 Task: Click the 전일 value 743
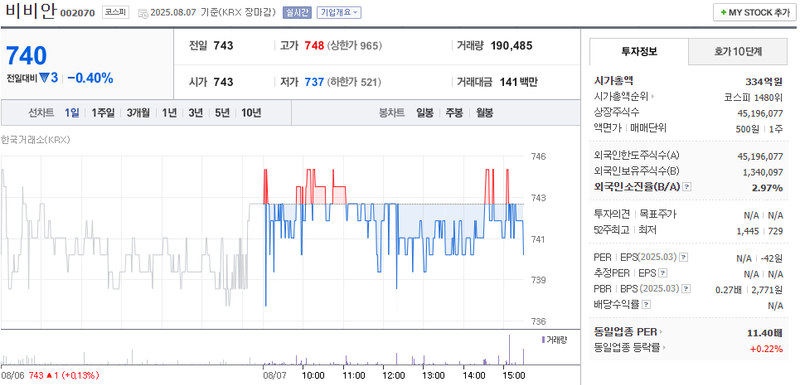pyautogui.click(x=223, y=46)
